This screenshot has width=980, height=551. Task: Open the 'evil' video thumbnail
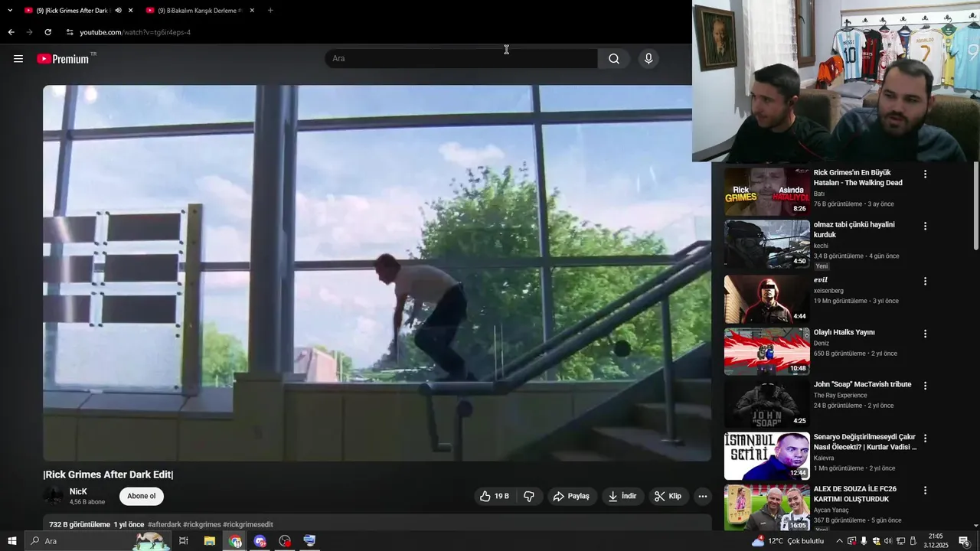point(767,299)
